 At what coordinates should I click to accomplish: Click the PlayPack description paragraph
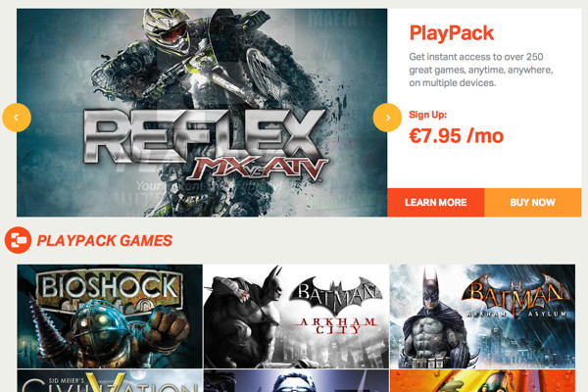point(481,70)
